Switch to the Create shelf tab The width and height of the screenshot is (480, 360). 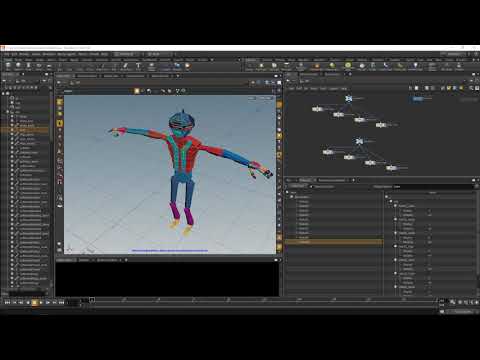coord(7,60)
